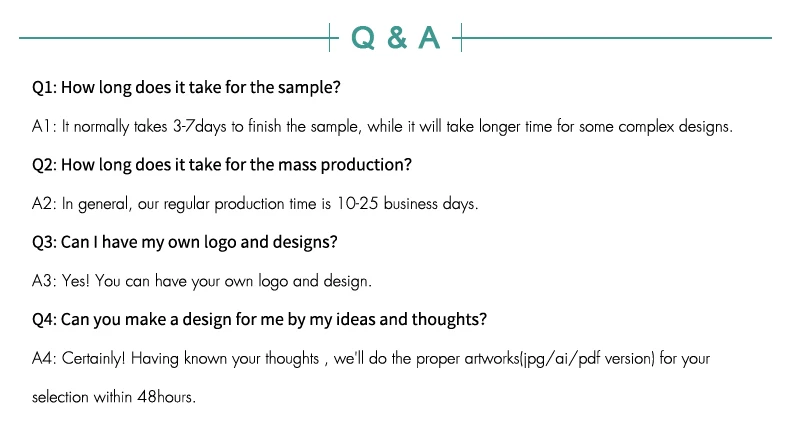Click the teal line left of heading
The width and height of the screenshot is (790, 428).
(172, 38)
